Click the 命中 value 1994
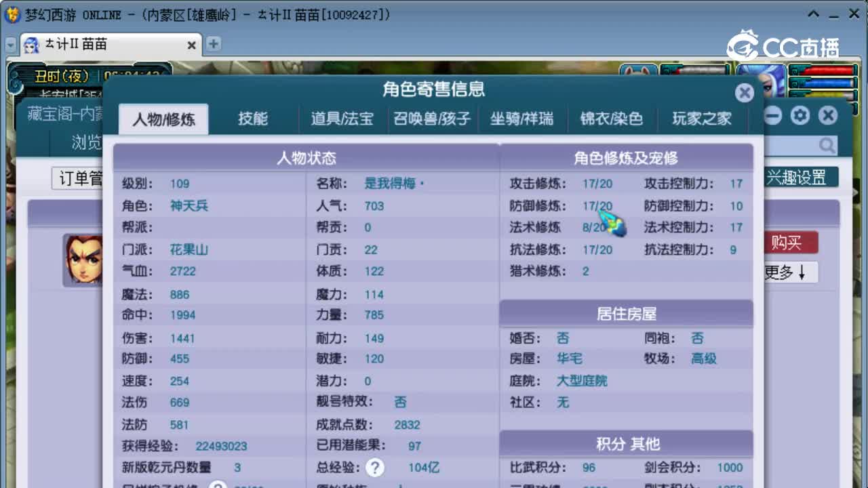 (x=182, y=315)
